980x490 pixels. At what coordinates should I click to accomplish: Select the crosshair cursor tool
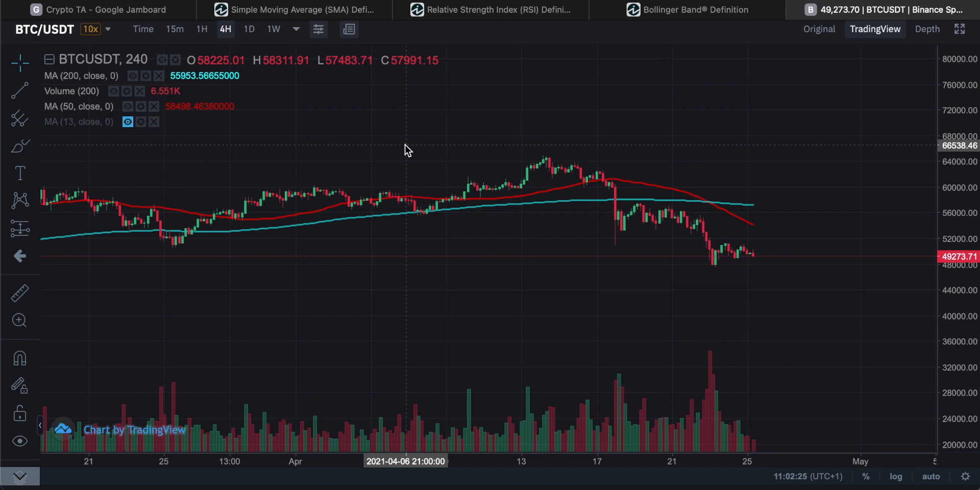[20, 63]
